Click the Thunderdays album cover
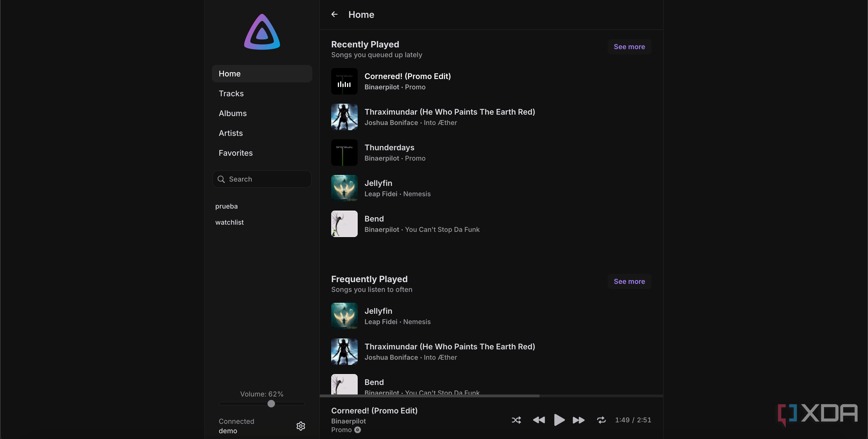868x439 pixels. (344, 152)
